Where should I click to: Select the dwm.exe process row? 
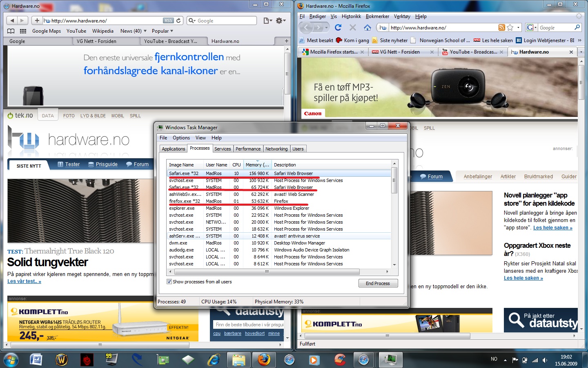(279, 243)
